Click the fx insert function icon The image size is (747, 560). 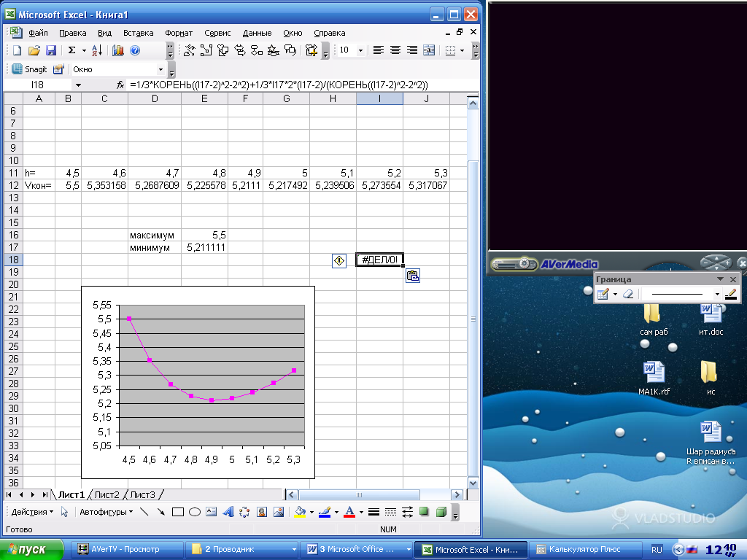120,85
